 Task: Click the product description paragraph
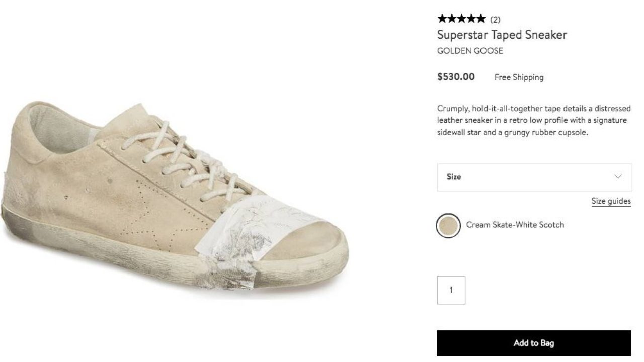[x=533, y=121]
